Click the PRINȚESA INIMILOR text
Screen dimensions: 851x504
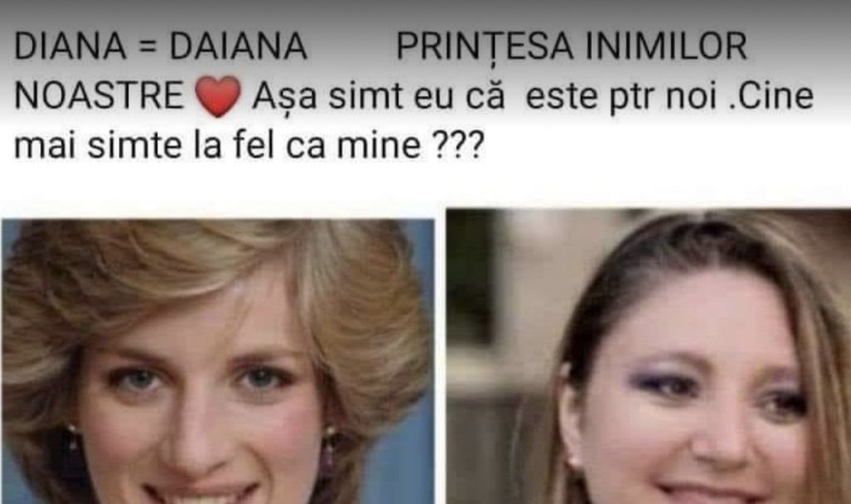[572, 47]
